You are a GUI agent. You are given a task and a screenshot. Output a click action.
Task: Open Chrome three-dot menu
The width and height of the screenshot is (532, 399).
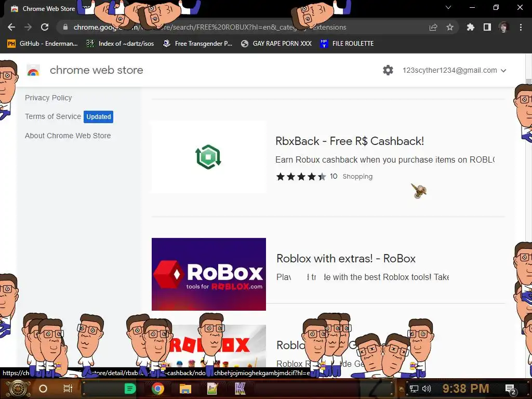(x=521, y=27)
